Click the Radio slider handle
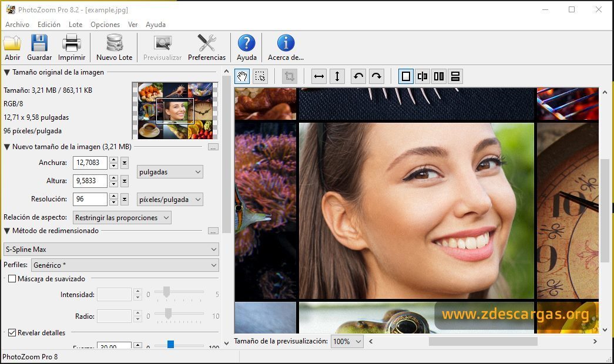The width and height of the screenshot is (614, 364). coord(168,314)
